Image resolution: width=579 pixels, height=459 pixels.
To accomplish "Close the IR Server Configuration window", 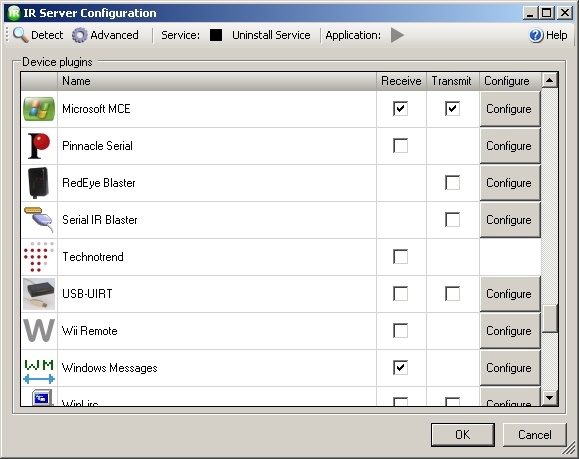I will pos(565,13).
